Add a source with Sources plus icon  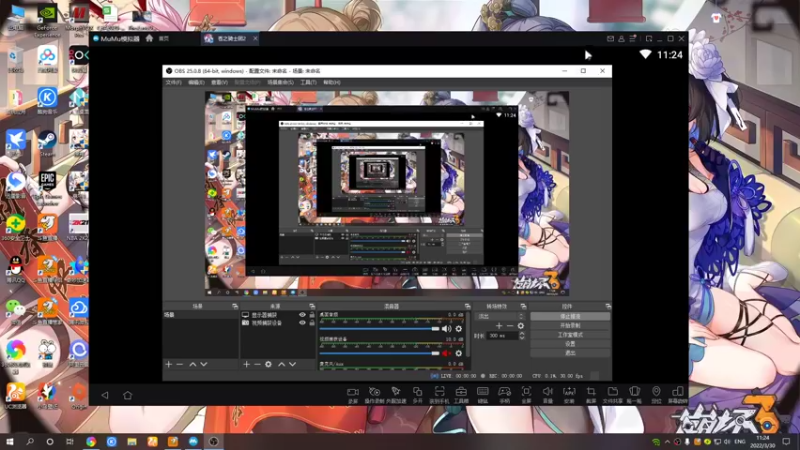[246, 364]
